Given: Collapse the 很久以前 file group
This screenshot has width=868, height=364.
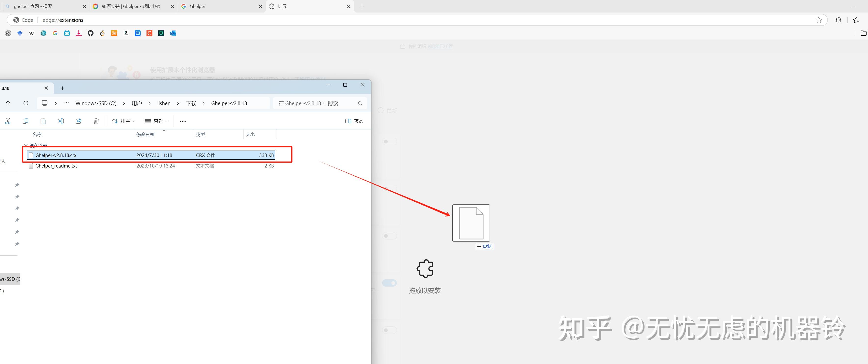Looking at the screenshot, I should tap(26, 145).
